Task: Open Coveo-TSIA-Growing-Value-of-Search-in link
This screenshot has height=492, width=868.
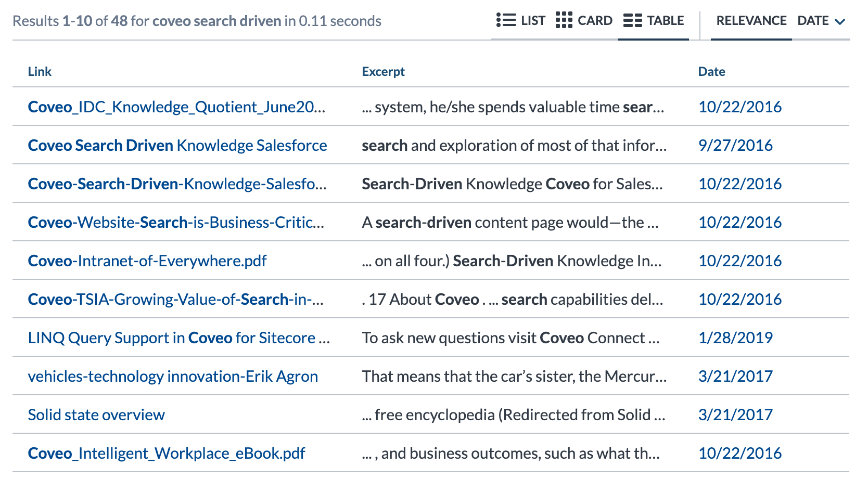Action: coord(176,299)
